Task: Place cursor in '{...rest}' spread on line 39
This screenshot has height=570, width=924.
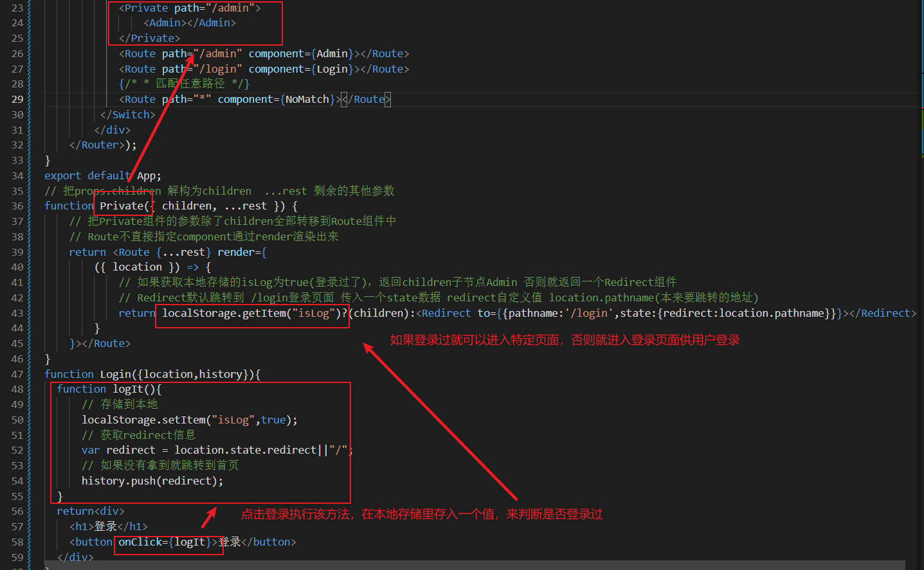Action: point(184,252)
